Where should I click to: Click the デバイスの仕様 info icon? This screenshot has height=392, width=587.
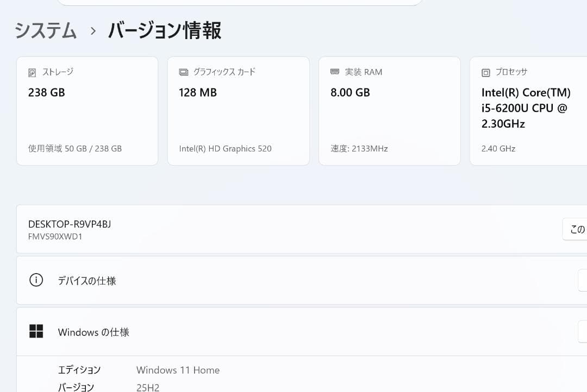coord(36,280)
